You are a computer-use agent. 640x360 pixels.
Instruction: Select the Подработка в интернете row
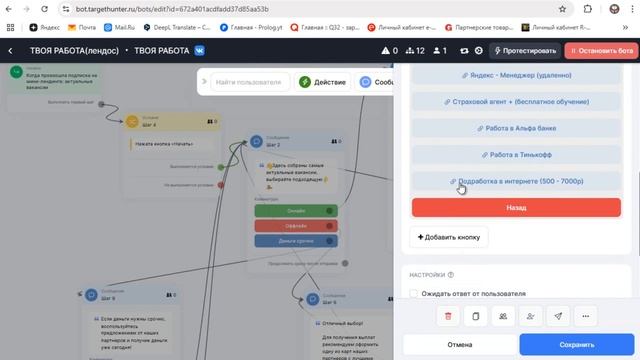[x=516, y=181]
